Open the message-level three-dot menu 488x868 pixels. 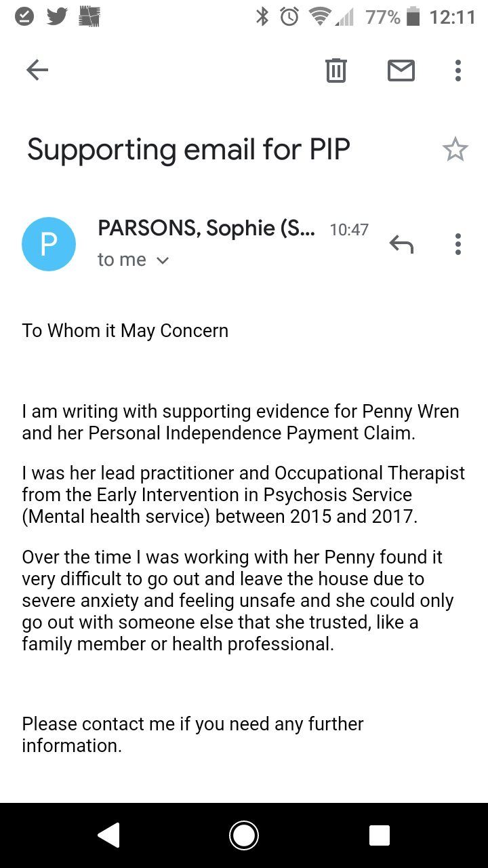click(457, 244)
